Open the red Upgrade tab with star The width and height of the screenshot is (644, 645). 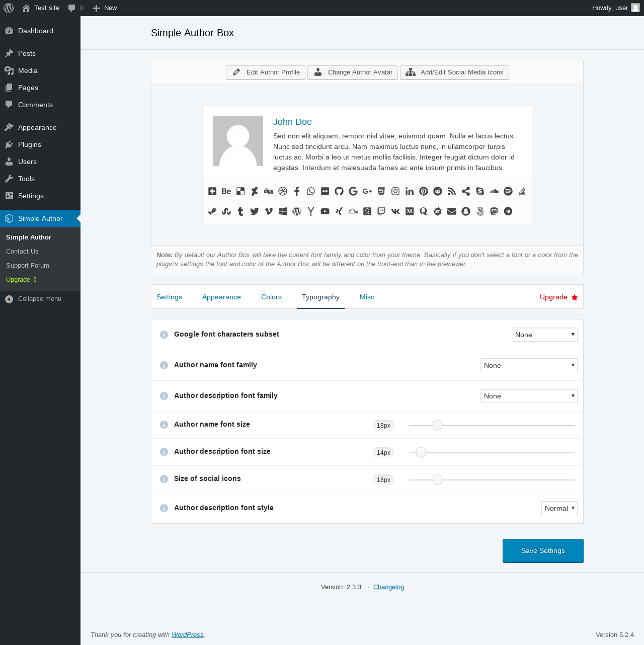click(558, 297)
